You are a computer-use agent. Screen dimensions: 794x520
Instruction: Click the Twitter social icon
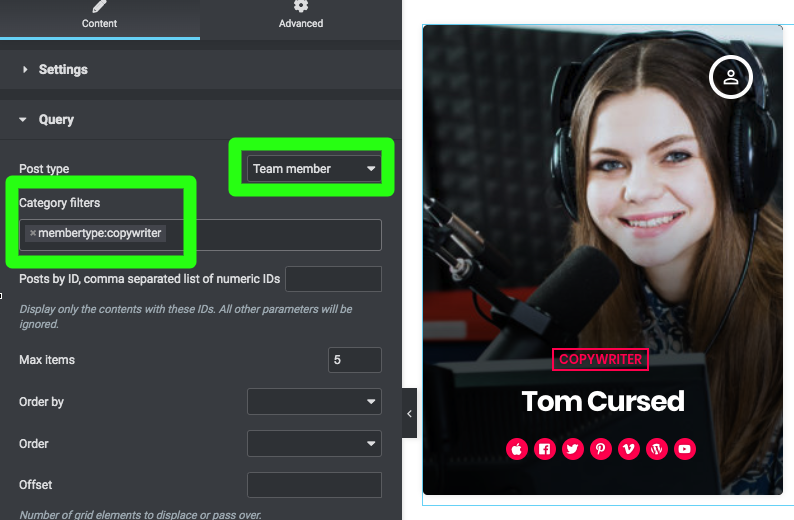click(573, 449)
